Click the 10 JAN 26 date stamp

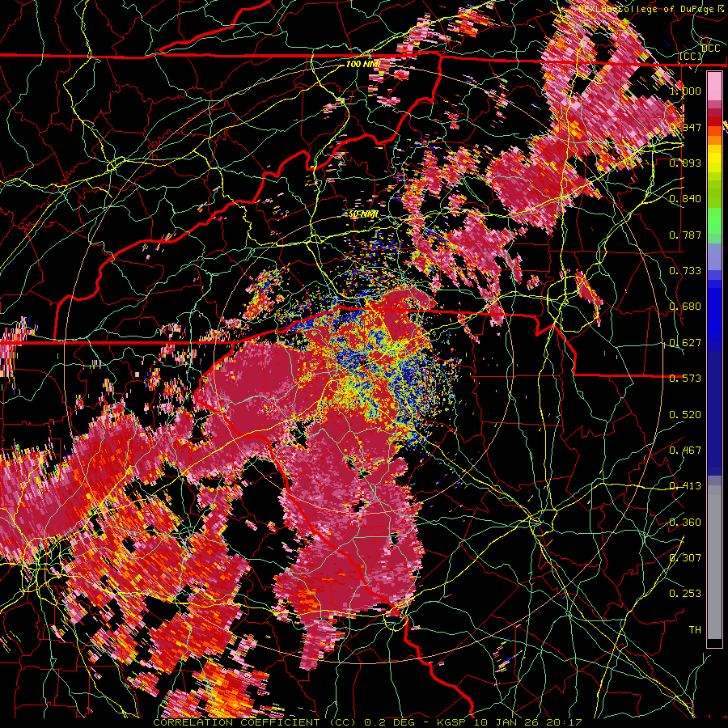coord(507,722)
